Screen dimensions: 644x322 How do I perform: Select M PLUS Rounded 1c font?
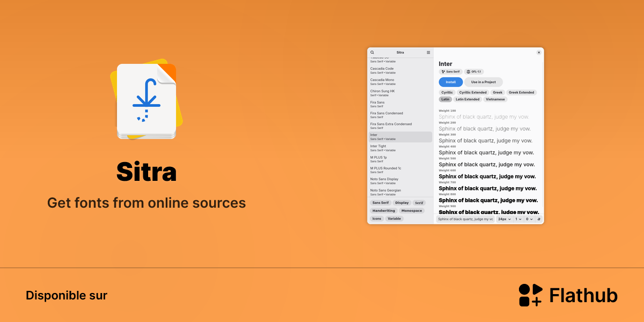400,170
